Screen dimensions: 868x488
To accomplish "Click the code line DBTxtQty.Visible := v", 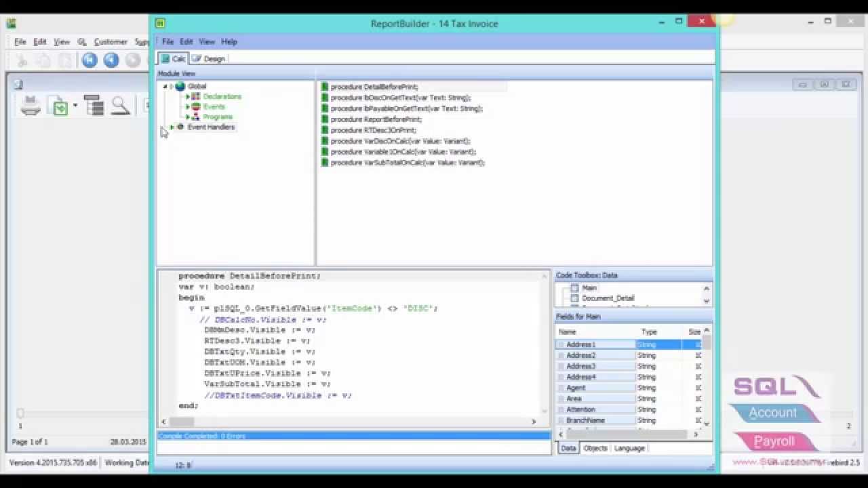I will 260,352.
